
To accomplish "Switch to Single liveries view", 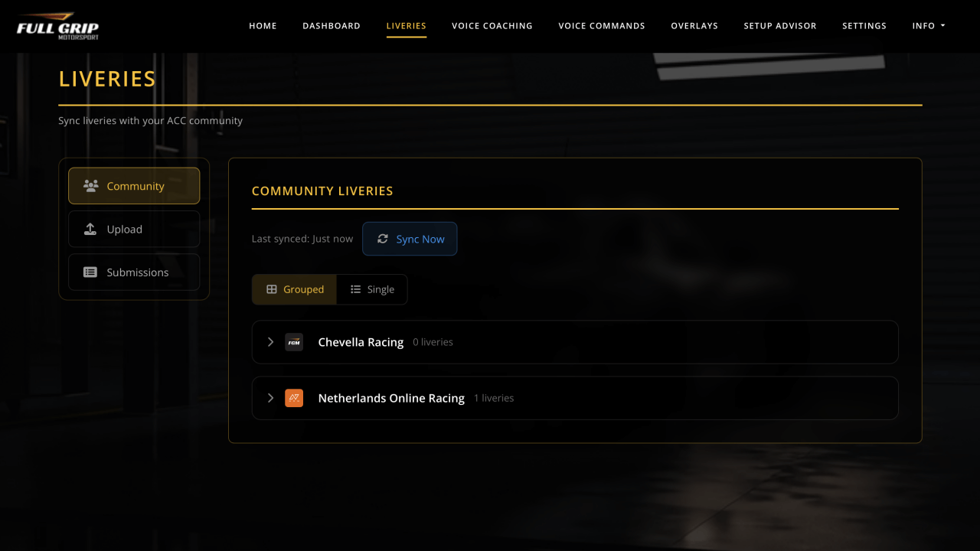I will [x=372, y=289].
